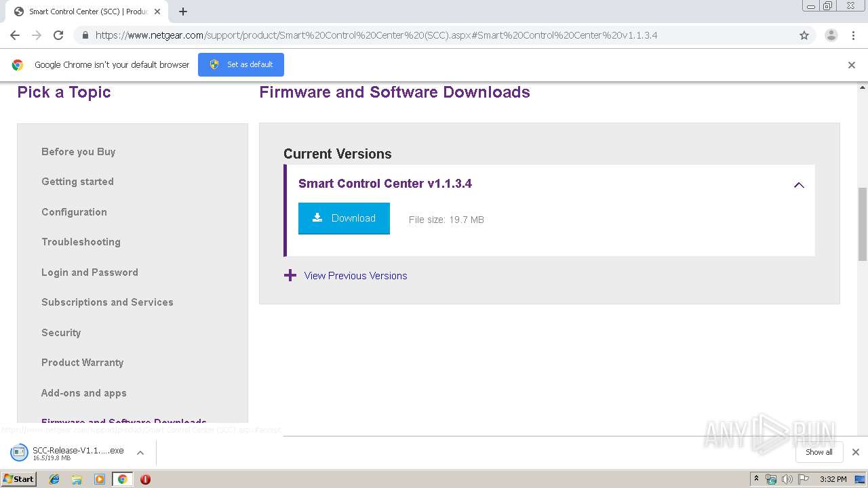The image size is (868, 488).
Task: Select the Smart Control Center (SCC) tab
Action: tap(87, 12)
